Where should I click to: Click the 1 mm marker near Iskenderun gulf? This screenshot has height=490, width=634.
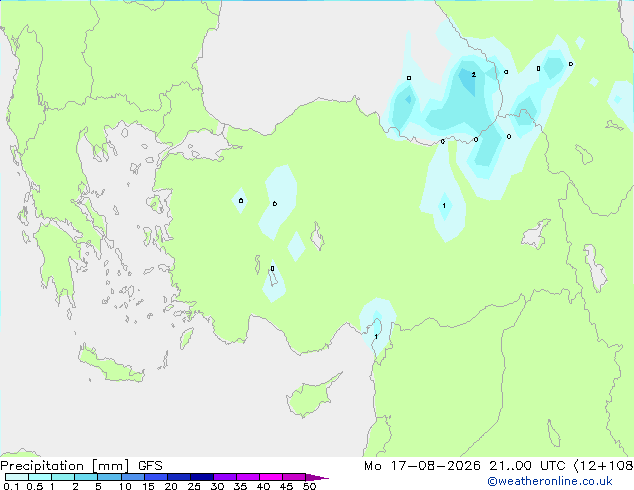point(376,336)
